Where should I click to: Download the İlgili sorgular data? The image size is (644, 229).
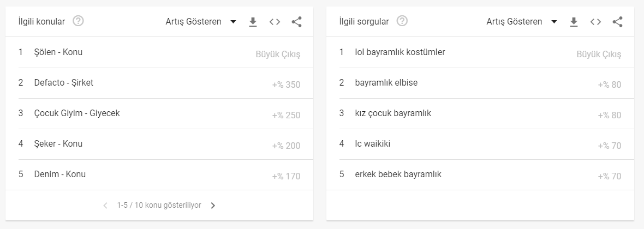click(x=574, y=22)
